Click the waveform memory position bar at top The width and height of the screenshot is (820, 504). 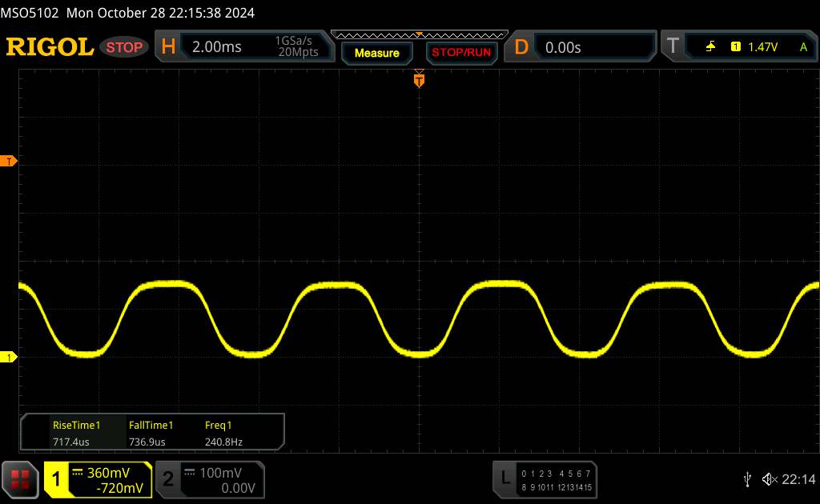(x=419, y=34)
